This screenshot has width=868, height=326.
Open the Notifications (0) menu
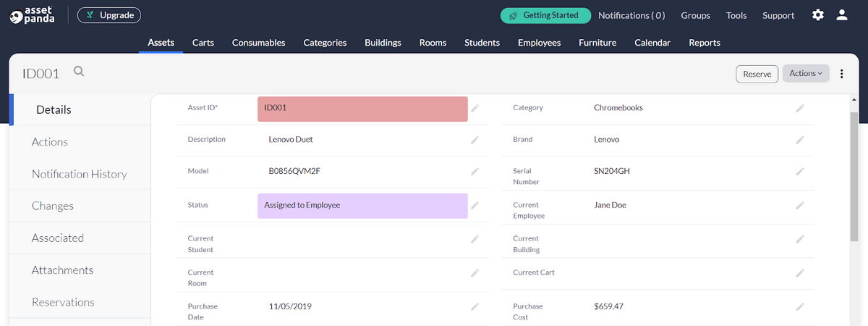point(631,15)
